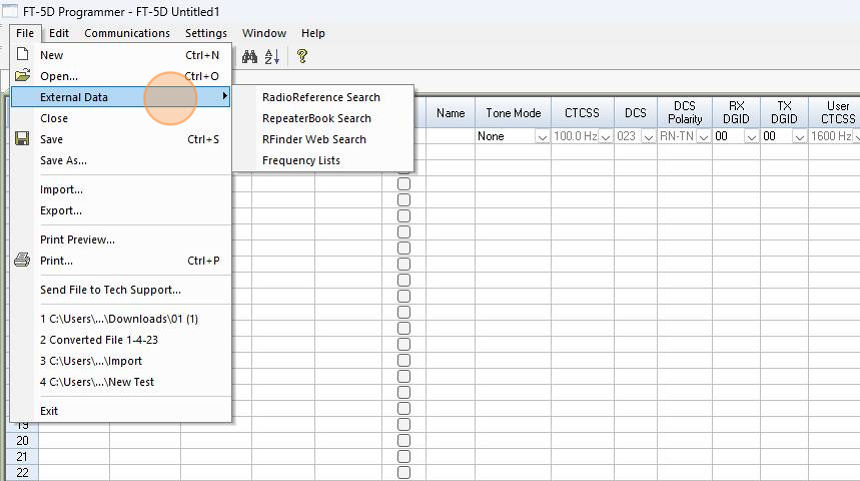Select row header 20
The height and width of the screenshot is (481, 860).
point(22,440)
